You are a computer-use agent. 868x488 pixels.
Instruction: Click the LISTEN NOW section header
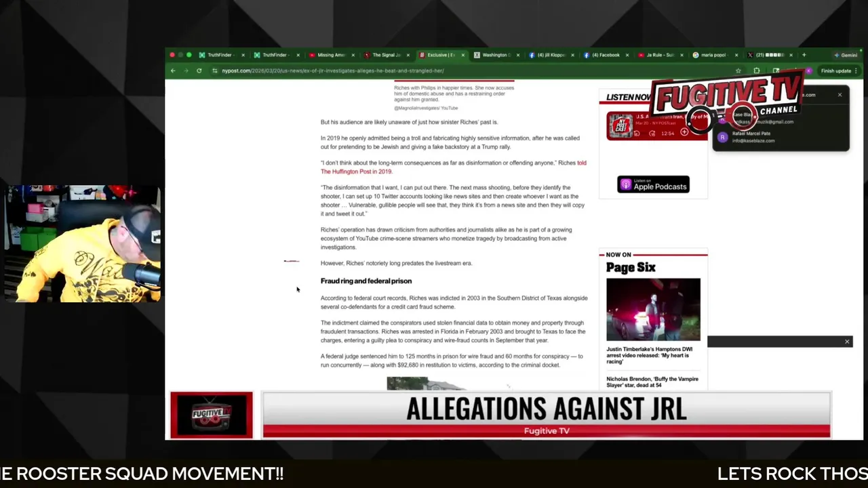(629, 97)
